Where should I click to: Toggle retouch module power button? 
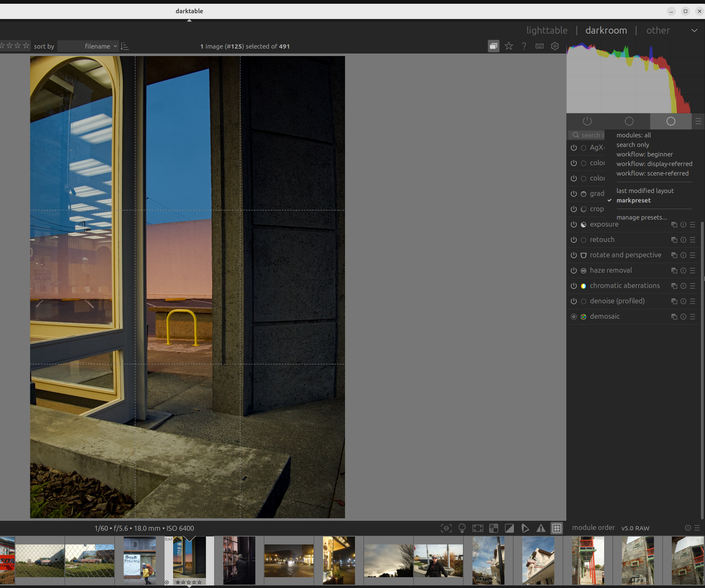(x=574, y=240)
